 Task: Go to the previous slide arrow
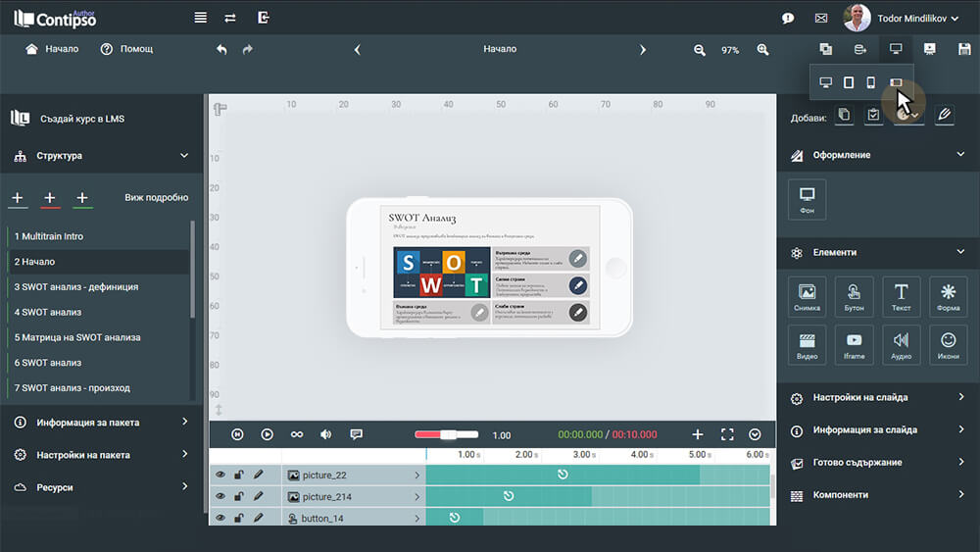(358, 49)
